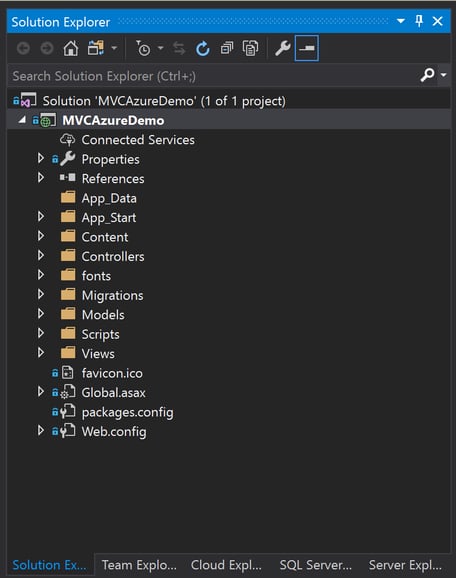456x578 pixels.
Task: Open the window position dropdown arrow in title bar
Action: [x=401, y=21]
